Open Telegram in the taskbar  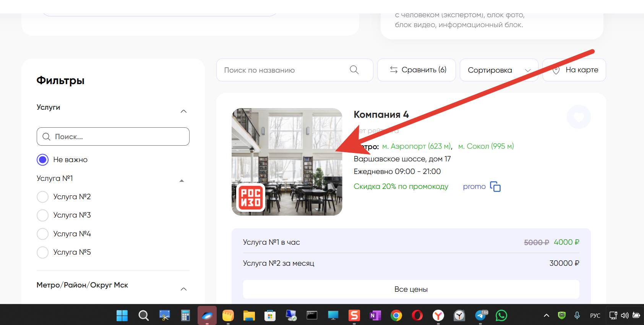(x=480, y=315)
